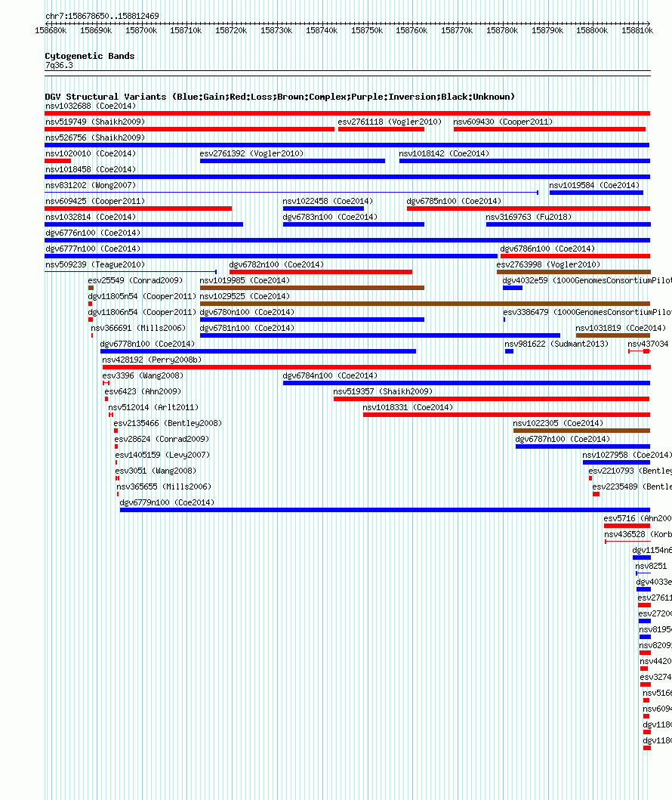Image resolution: width=672 pixels, height=800 pixels.
Task: Open nsv1022458 (Coe2014) label
Action: (x=328, y=201)
